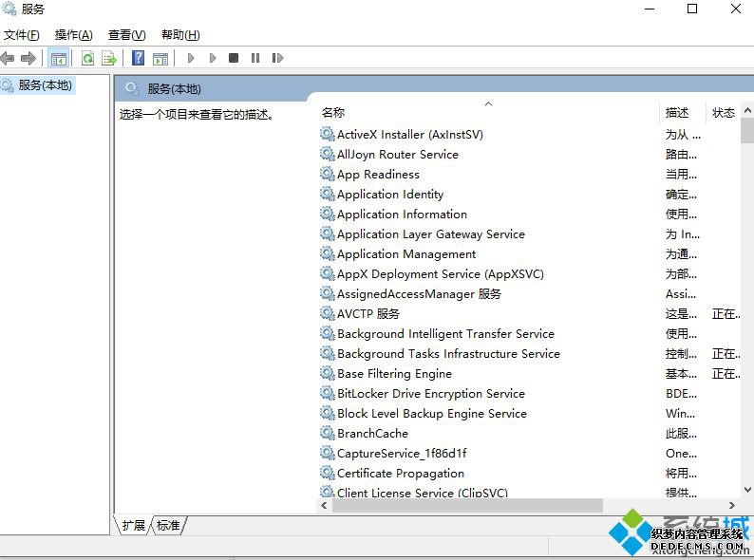Image resolution: width=754 pixels, height=560 pixels.
Task: Click the Forward arrow in toolbar
Action: [x=28, y=58]
